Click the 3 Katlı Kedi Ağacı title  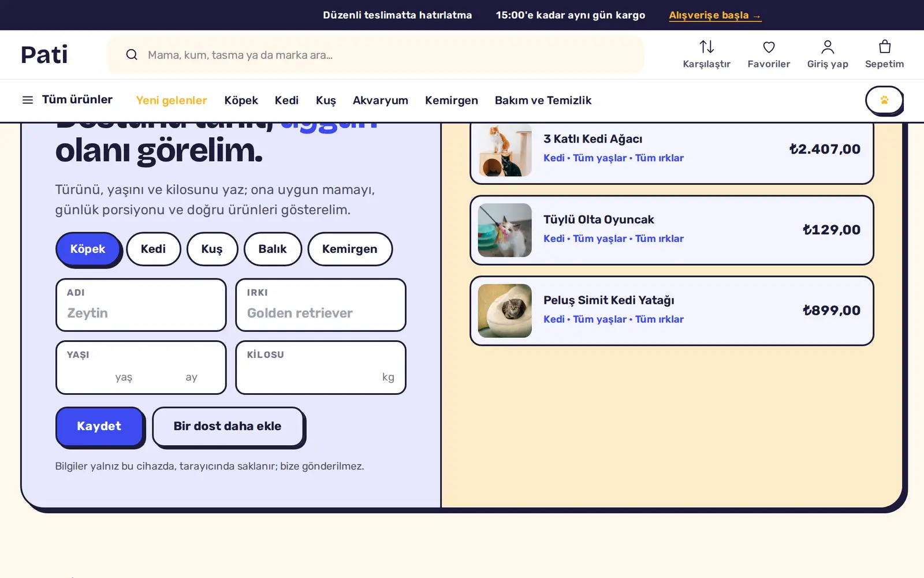593,139
